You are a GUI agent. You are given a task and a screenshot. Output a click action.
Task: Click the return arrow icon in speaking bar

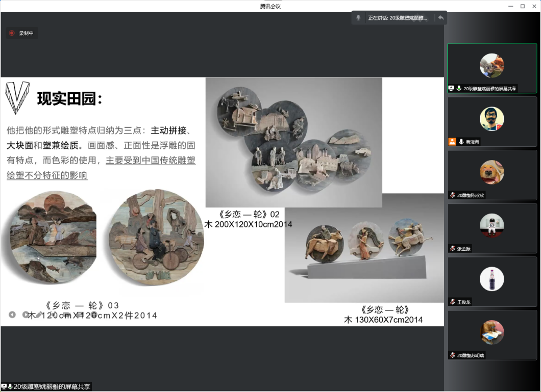point(440,18)
